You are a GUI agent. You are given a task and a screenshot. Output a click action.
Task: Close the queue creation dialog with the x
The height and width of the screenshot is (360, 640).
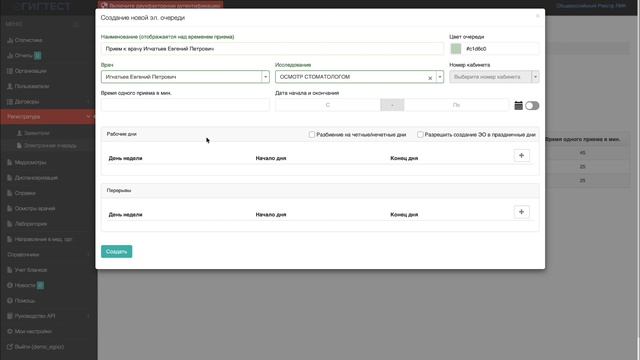(x=538, y=16)
